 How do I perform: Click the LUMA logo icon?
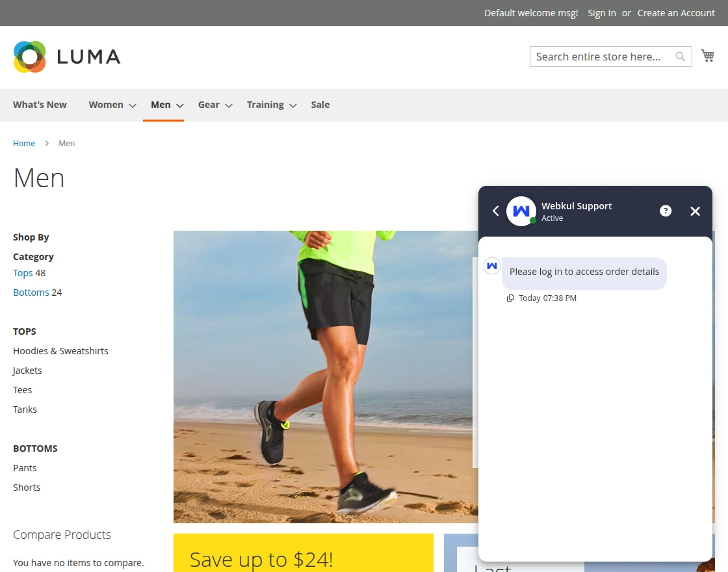pos(30,57)
